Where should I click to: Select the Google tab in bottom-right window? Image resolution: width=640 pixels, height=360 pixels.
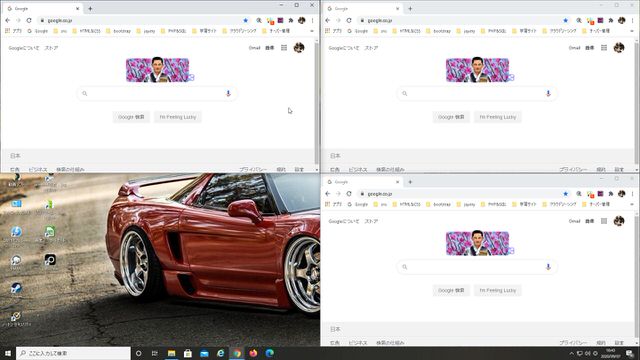[x=362, y=182]
